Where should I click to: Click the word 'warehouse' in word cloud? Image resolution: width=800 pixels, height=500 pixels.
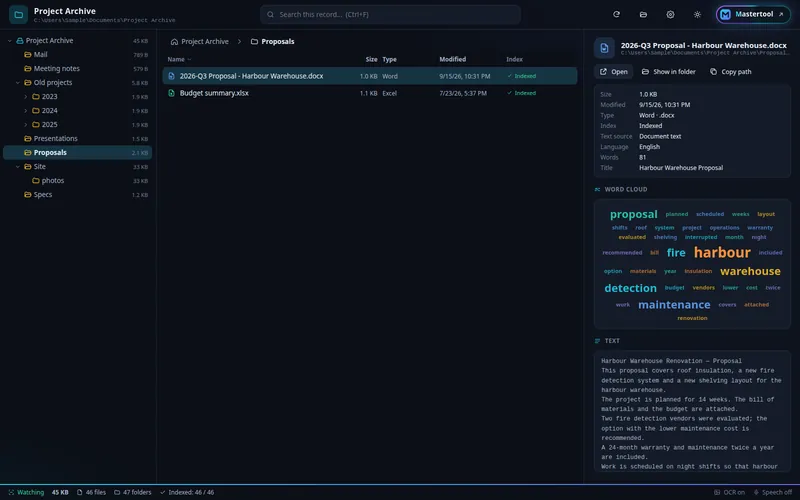pos(750,271)
